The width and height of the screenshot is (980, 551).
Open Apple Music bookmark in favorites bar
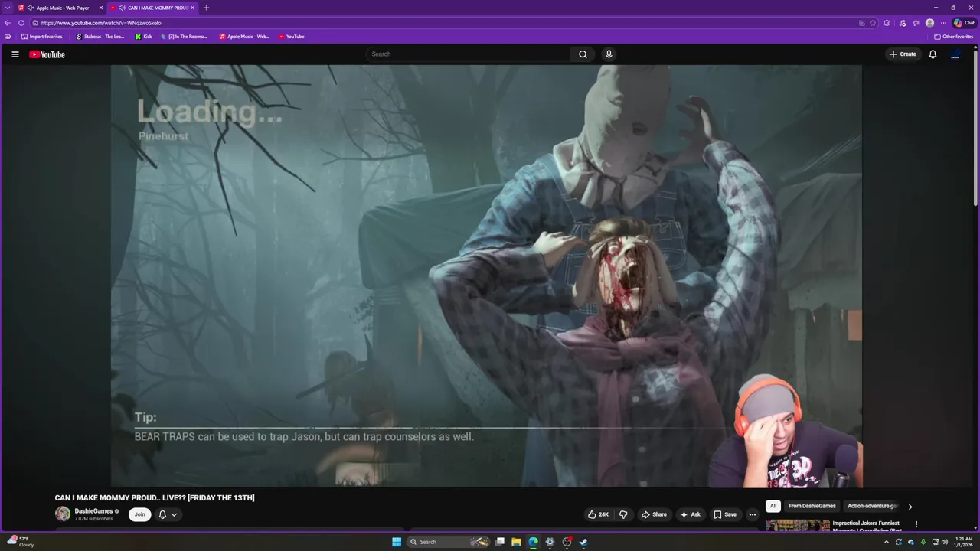click(x=244, y=37)
